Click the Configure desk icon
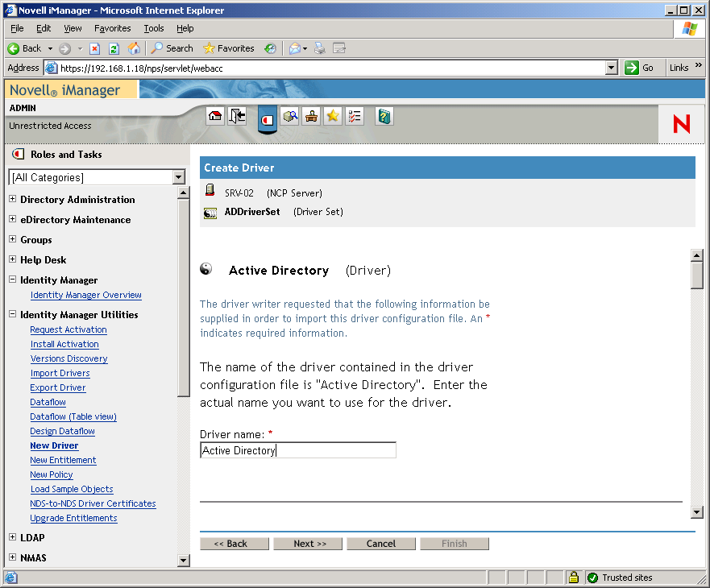This screenshot has width=710, height=588. coord(311,116)
